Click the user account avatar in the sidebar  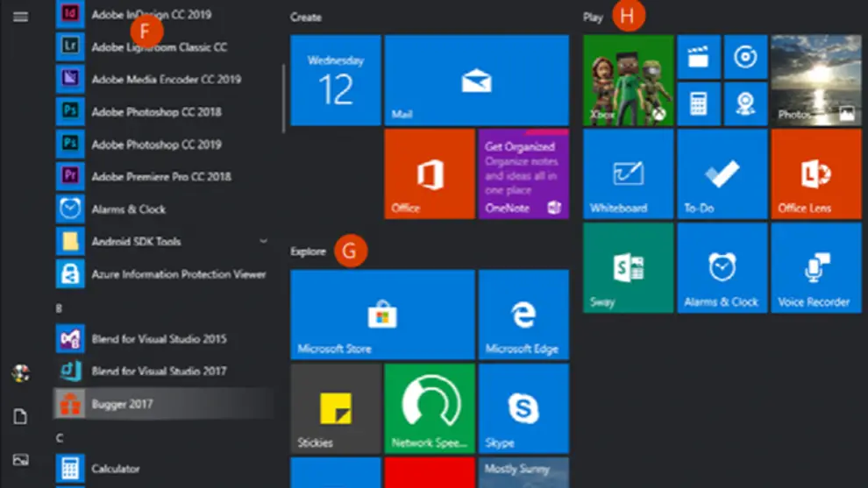point(20,373)
